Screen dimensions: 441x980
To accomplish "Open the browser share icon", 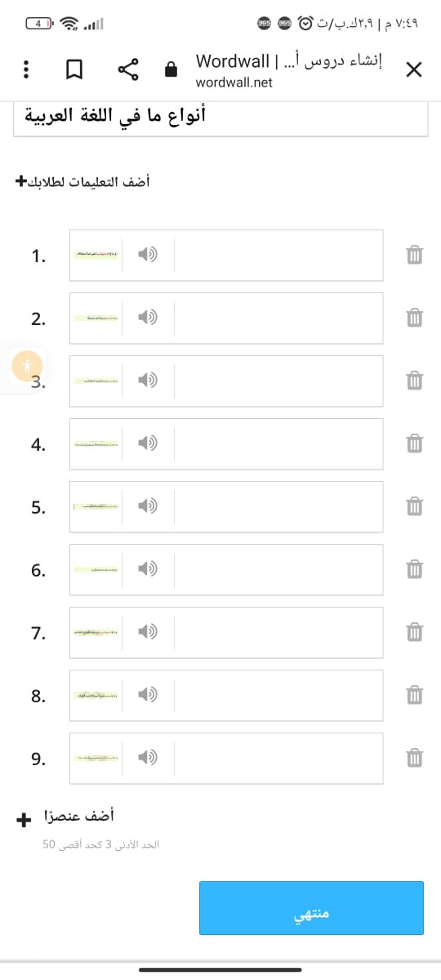I will pos(128,69).
